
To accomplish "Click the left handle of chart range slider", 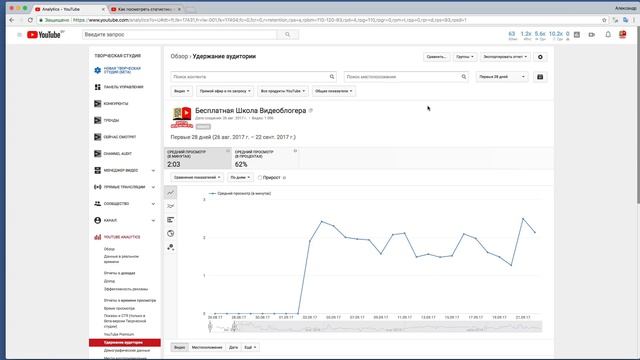I will pyautogui.click(x=210, y=327).
